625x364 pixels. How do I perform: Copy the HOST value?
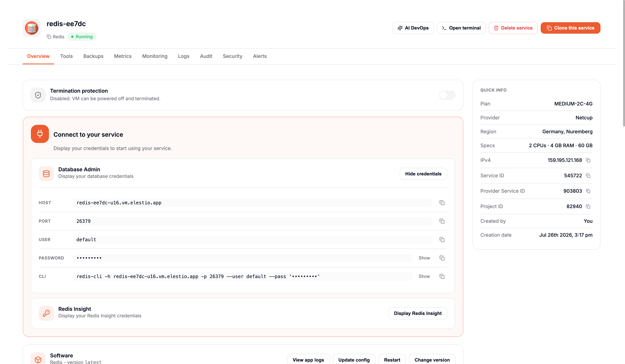point(442,203)
